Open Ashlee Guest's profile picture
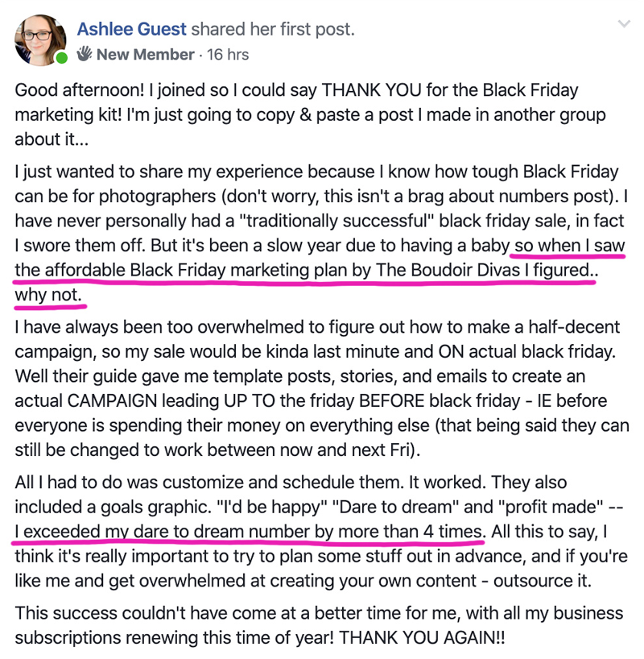644x659 pixels. point(40,40)
